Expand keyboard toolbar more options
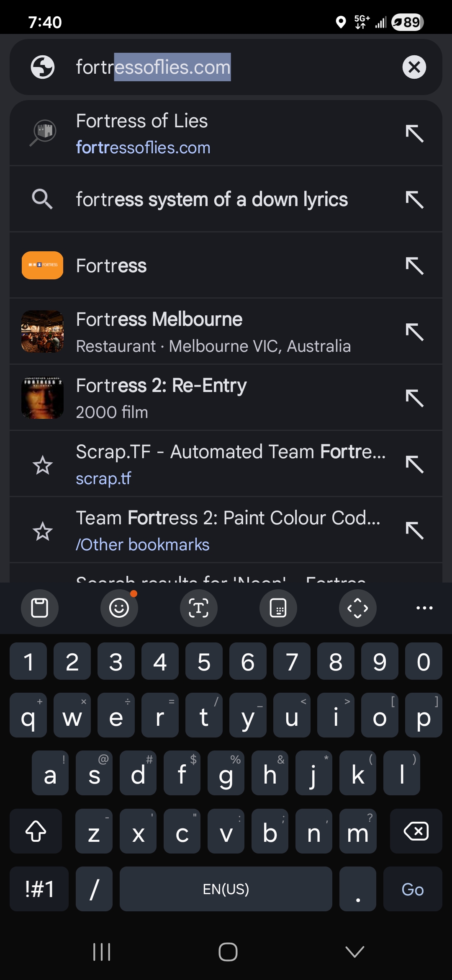Screen dimensions: 452x980 pyautogui.click(x=424, y=608)
